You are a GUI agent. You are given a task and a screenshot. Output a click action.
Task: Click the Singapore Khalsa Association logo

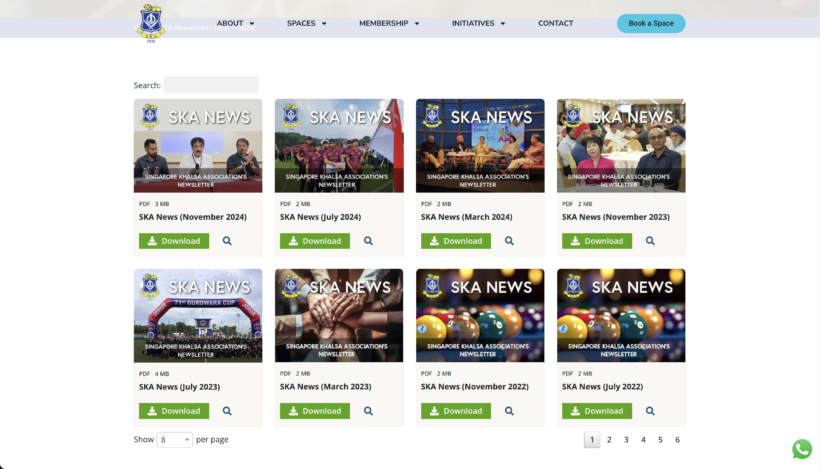coord(150,24)
